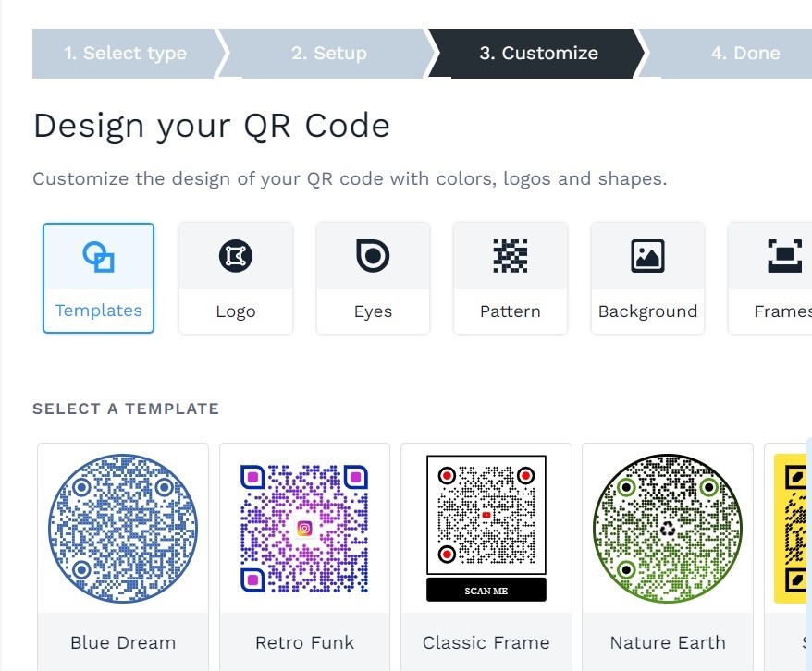Screen dimensions: 812x671
Task: Click the Blue Dream template name
Action: [x=122, y=642]
